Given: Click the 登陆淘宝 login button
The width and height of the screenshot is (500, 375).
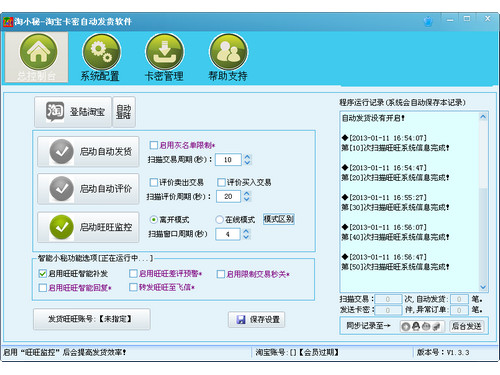Looking at the screenshot, I should click(x=73, y=112).
